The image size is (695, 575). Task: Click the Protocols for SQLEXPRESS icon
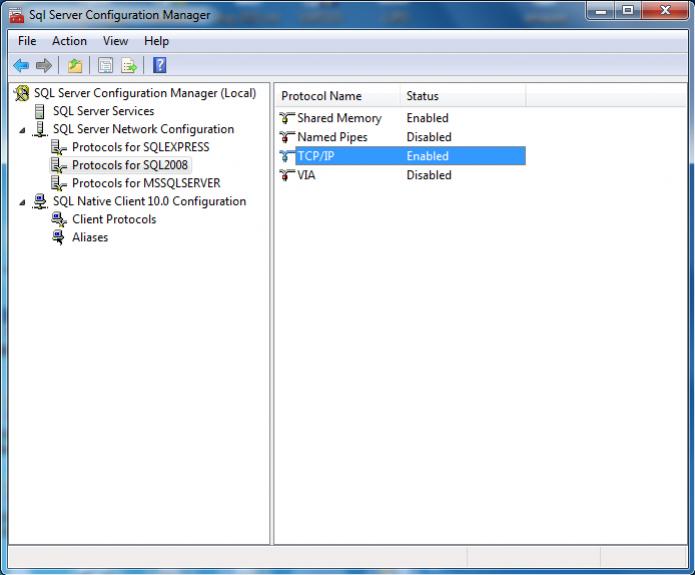pyautogui.click(x=59, y=147)
